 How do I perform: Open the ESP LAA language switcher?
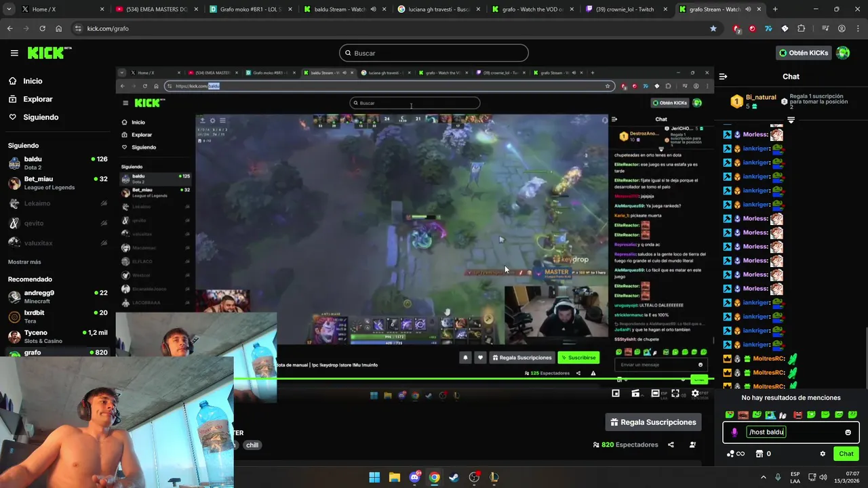(795, 477)
